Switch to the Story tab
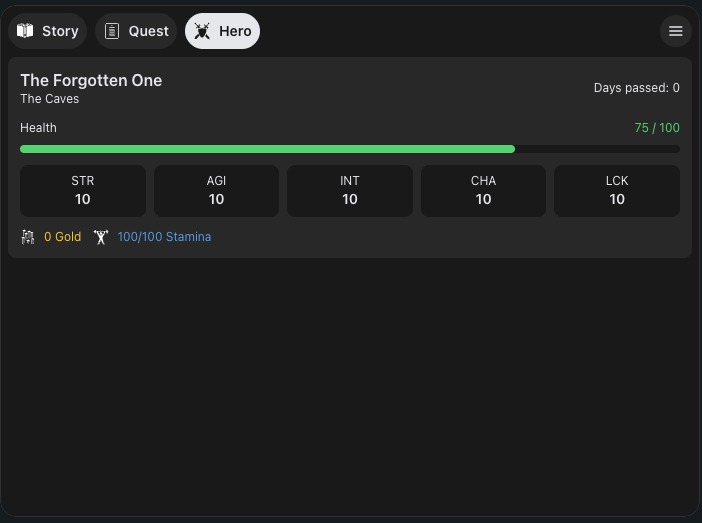Screen dimensions: 702x523 (47, 31)
